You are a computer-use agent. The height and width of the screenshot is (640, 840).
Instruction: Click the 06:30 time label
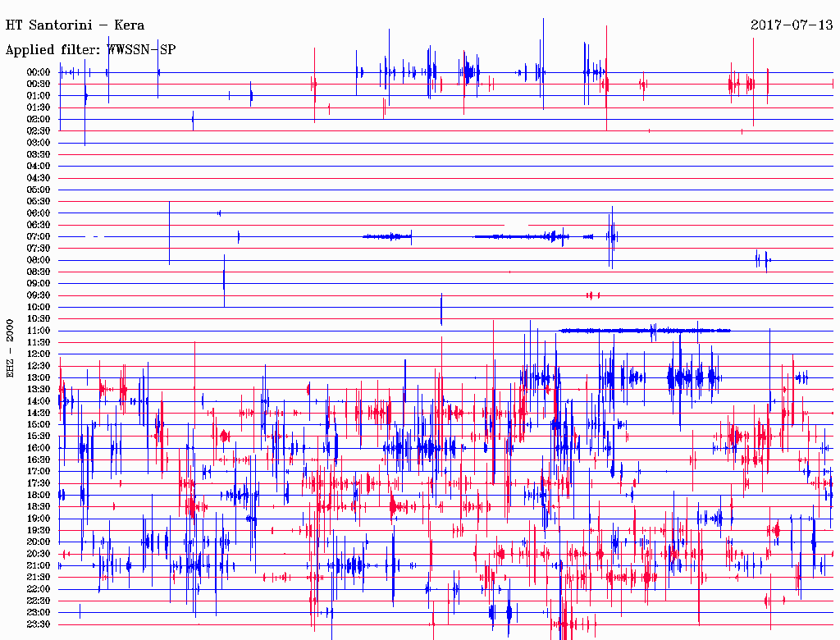tap(38, 225)
